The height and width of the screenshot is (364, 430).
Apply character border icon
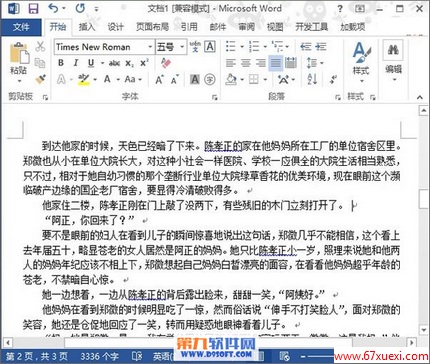210,47
